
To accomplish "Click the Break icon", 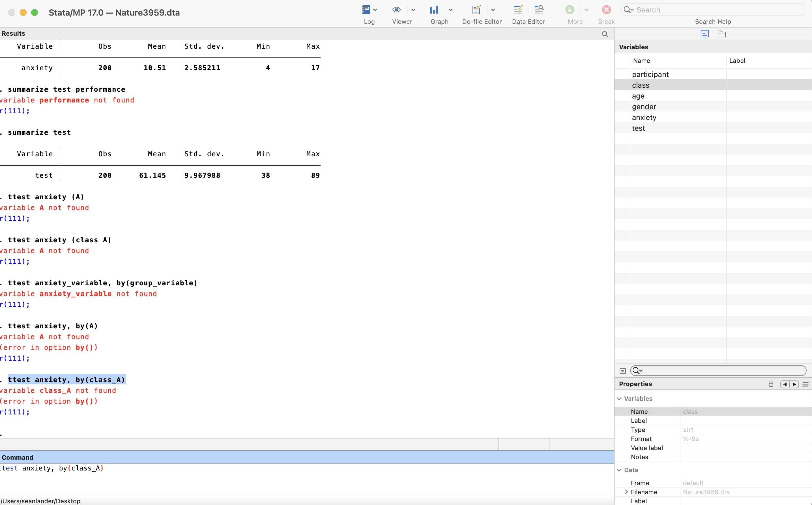I will [x=606, y=10].
